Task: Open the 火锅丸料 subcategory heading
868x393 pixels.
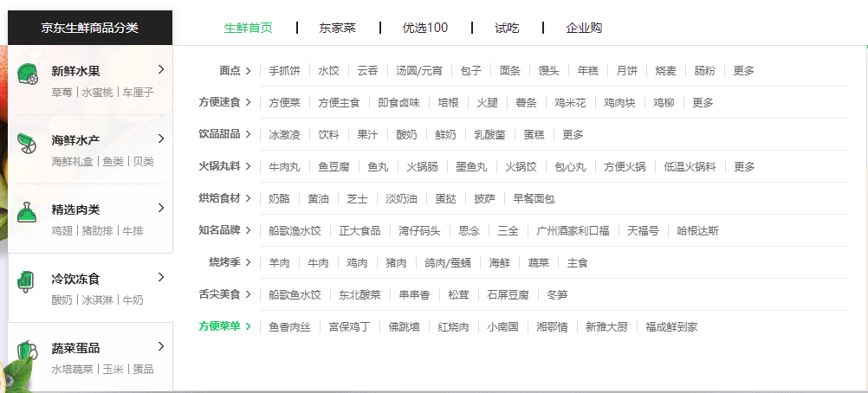Action: (225, 166)
